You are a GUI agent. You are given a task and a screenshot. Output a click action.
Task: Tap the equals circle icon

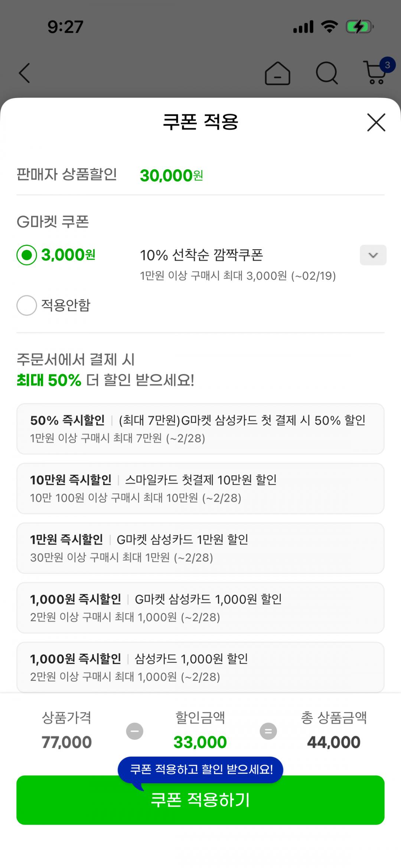click(x=268, y=731)
